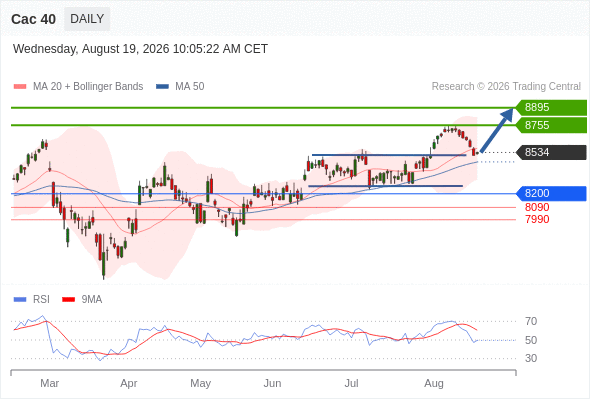Click the 8090 red support label
Screen dimensions: 590x400
537,207
